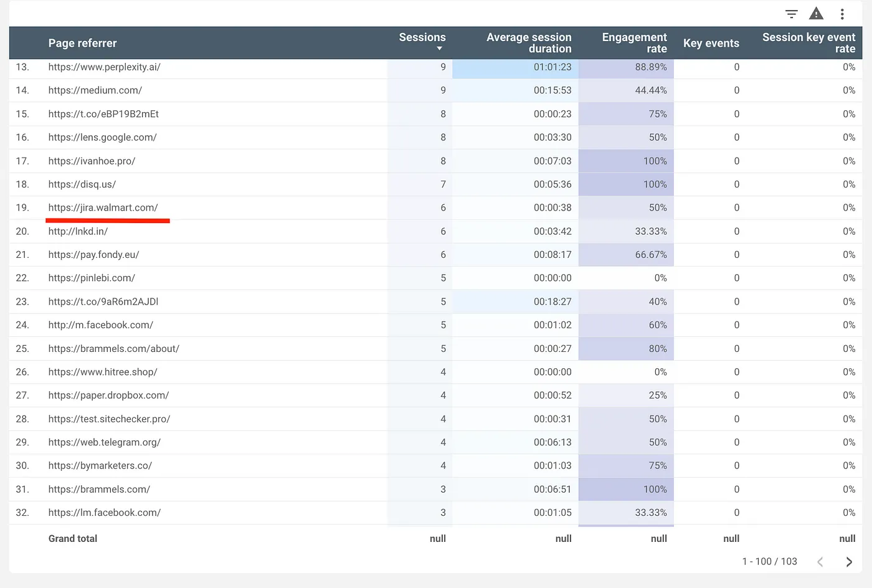
Task: Select the https://brammels.com/ referrer in row 31
Action: pos(99,490)
